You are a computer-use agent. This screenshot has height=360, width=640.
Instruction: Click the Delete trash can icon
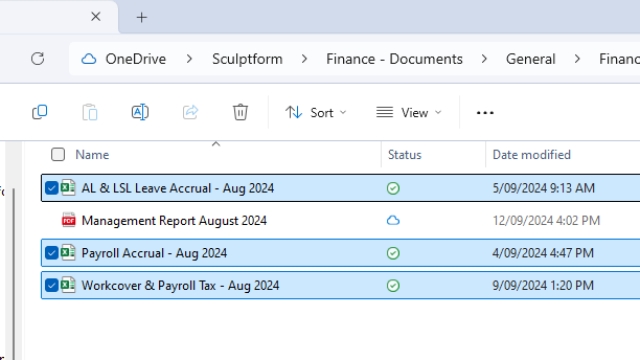[x=240, y=112]
